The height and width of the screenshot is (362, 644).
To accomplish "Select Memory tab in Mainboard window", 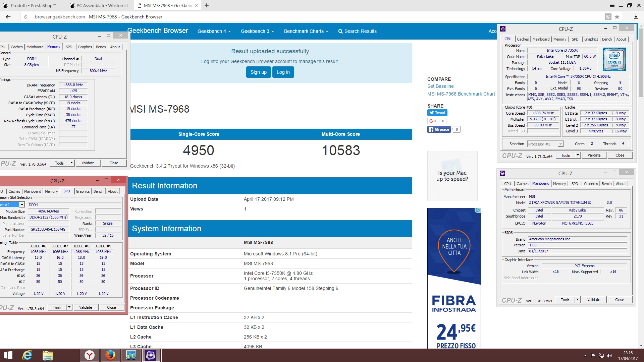I will click(559, 184).
